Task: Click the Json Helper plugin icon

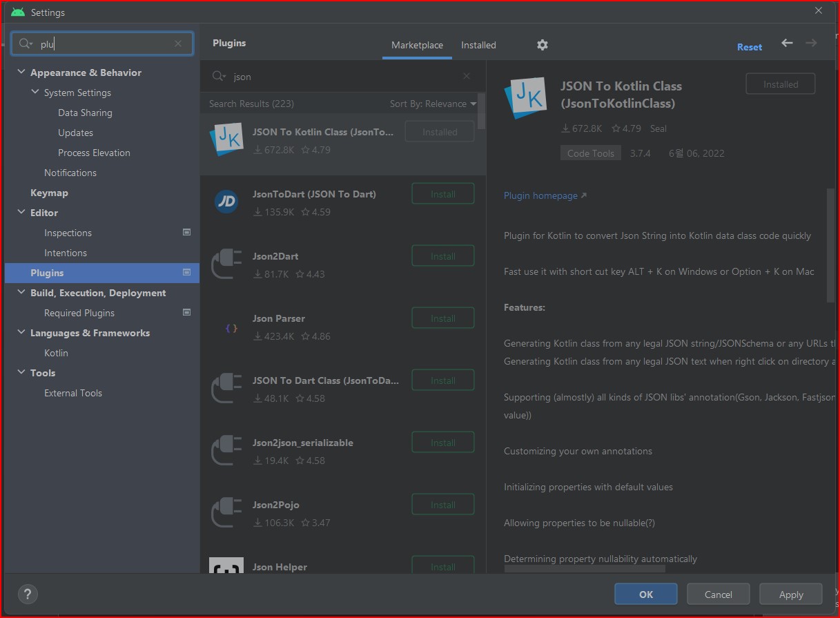Action: (226, 565)
